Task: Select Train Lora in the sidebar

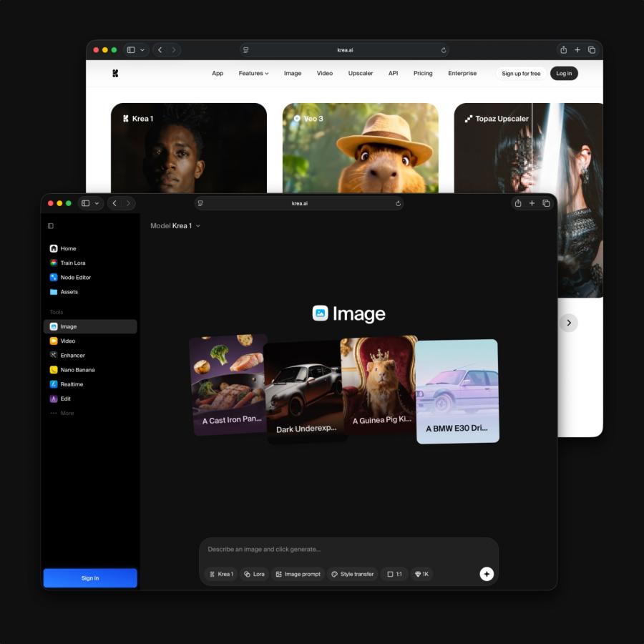Action: 72,263
